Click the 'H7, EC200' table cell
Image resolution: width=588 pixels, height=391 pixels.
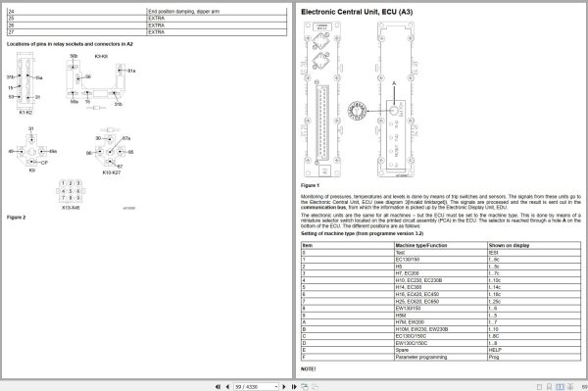(x=441, y=273)
